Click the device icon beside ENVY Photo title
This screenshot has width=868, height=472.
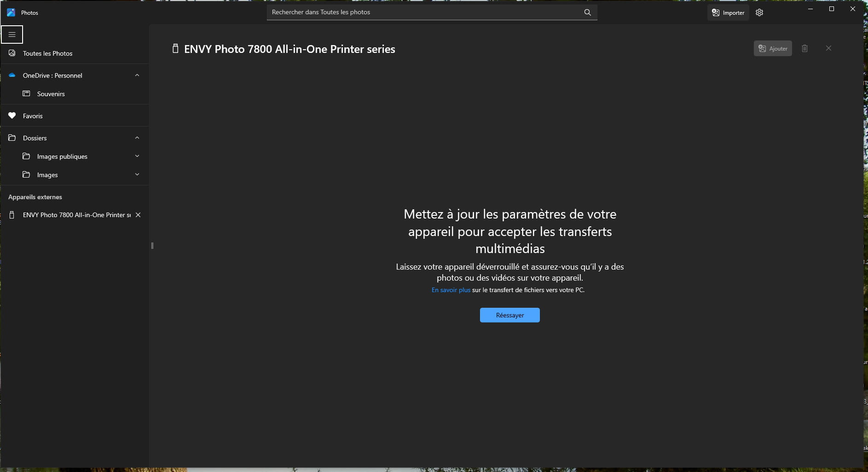(x=175, y=49)
